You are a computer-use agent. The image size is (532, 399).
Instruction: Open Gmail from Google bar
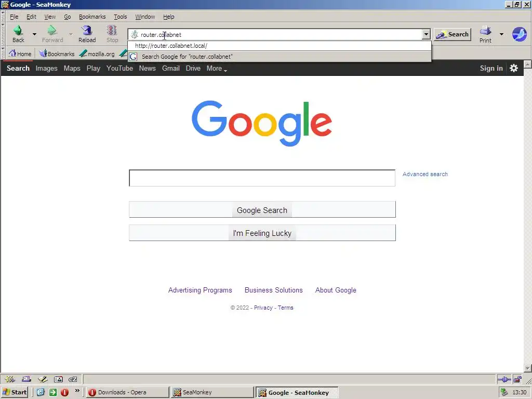(170, 68)
